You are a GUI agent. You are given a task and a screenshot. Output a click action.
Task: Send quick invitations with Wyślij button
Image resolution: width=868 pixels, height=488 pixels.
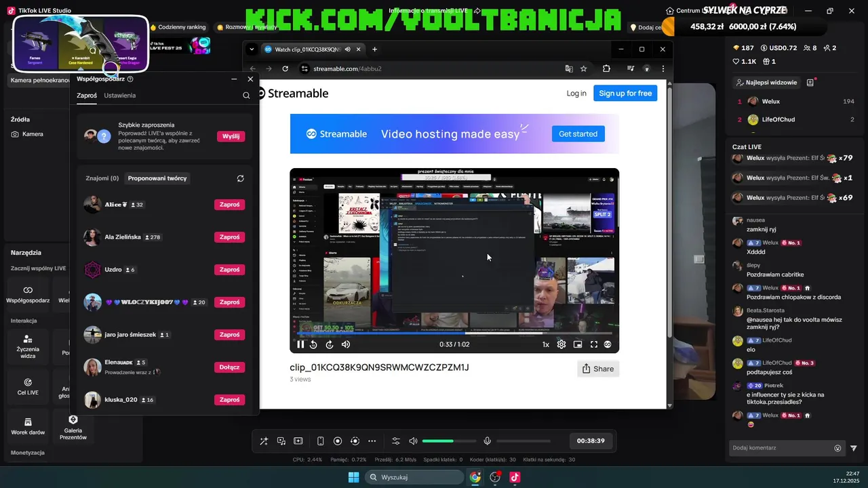point(231,136)
